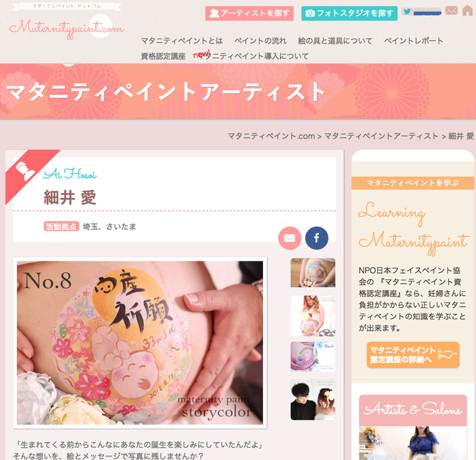
Task: Click the pink round email icon
Action: 290,238
